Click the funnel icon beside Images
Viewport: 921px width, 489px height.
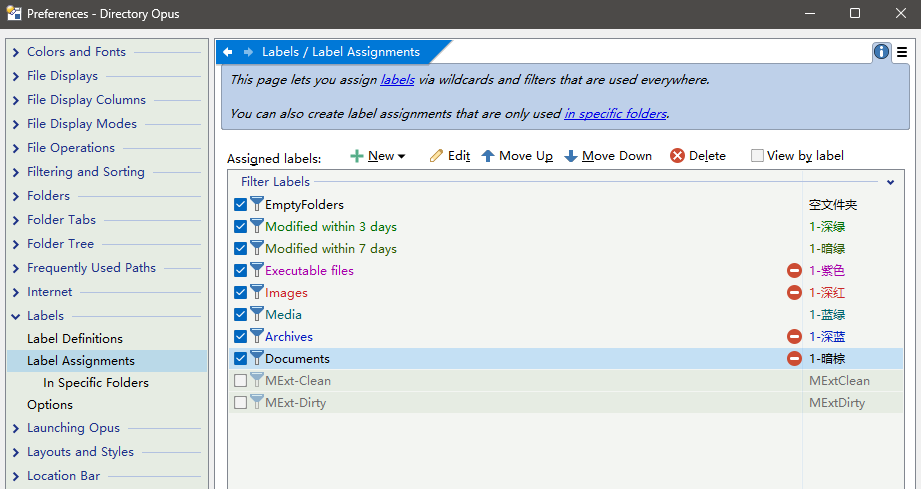(257, 292)
